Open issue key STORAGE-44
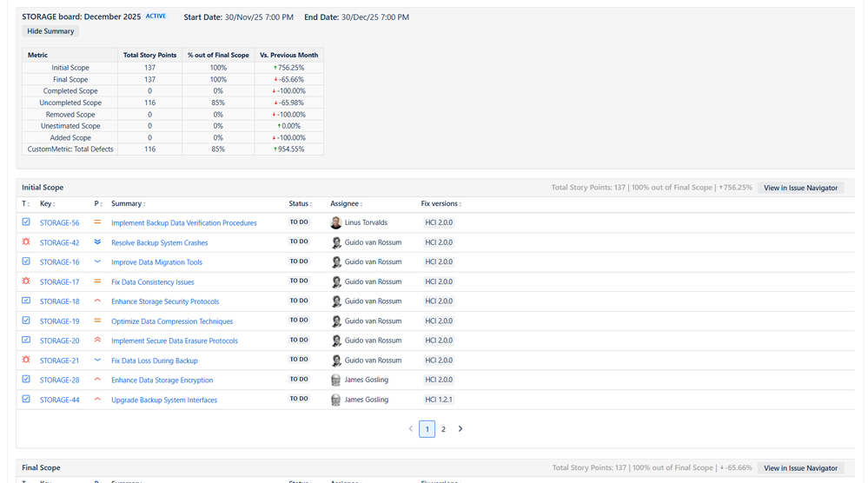This screenshot has width=868, height=483. pos(59,400)
